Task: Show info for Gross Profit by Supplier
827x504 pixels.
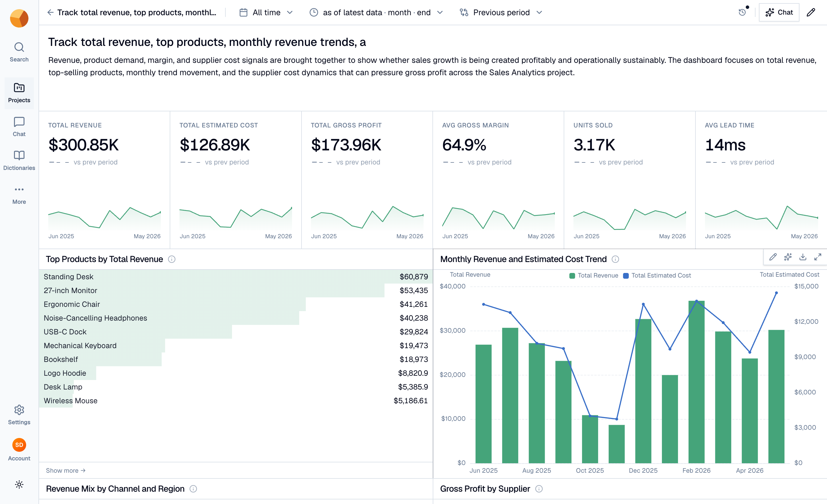Action: point(539,489)
